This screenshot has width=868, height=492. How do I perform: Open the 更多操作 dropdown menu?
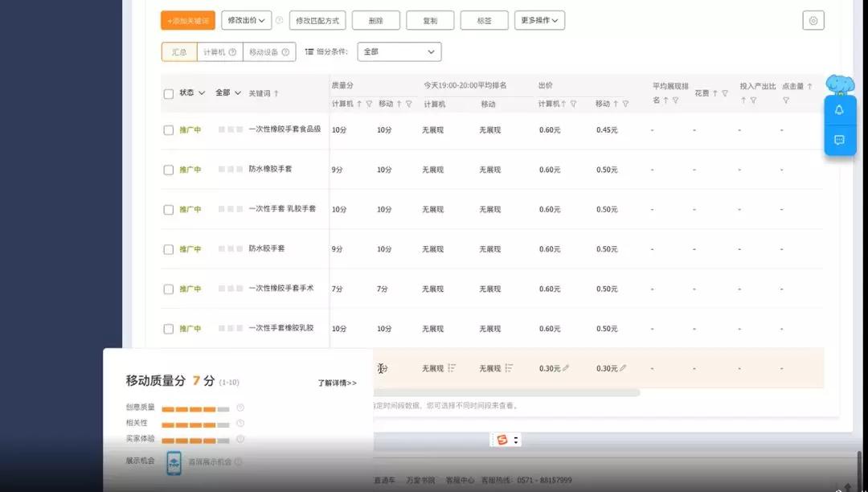click(x=538, y=20)
